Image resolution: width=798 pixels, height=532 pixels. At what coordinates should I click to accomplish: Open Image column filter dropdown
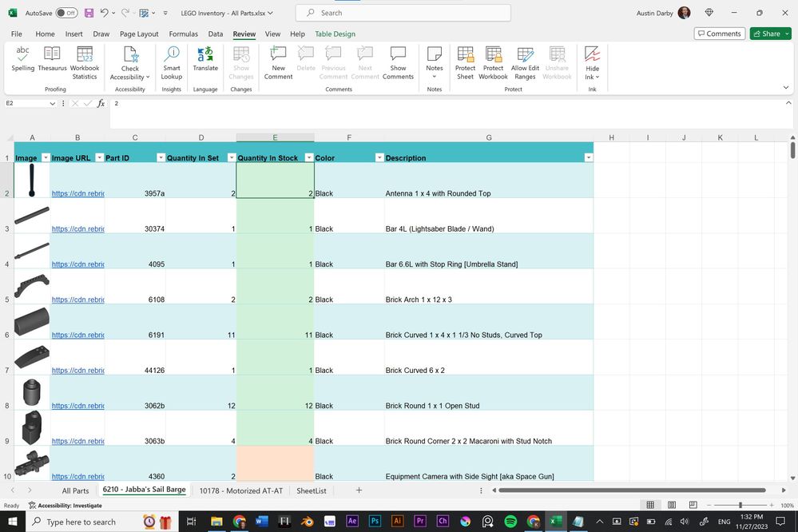tap(46, 158)
